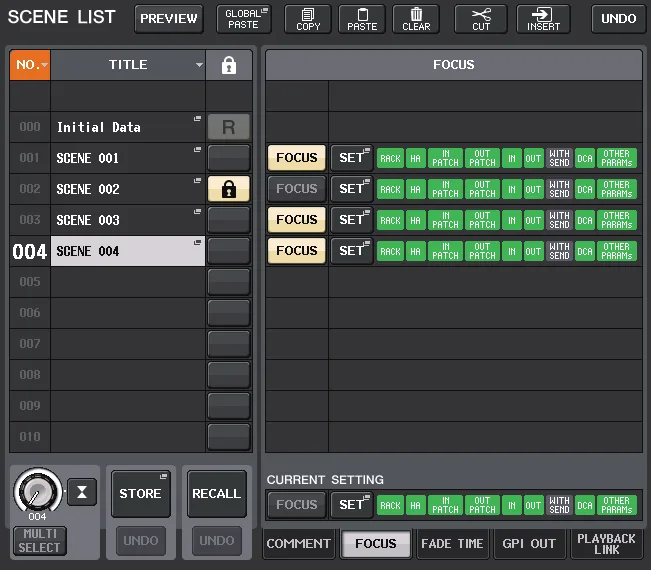Switch to the COMMENT tab
The height and width of the screenshot is (570, 651).
pos(299,544)
